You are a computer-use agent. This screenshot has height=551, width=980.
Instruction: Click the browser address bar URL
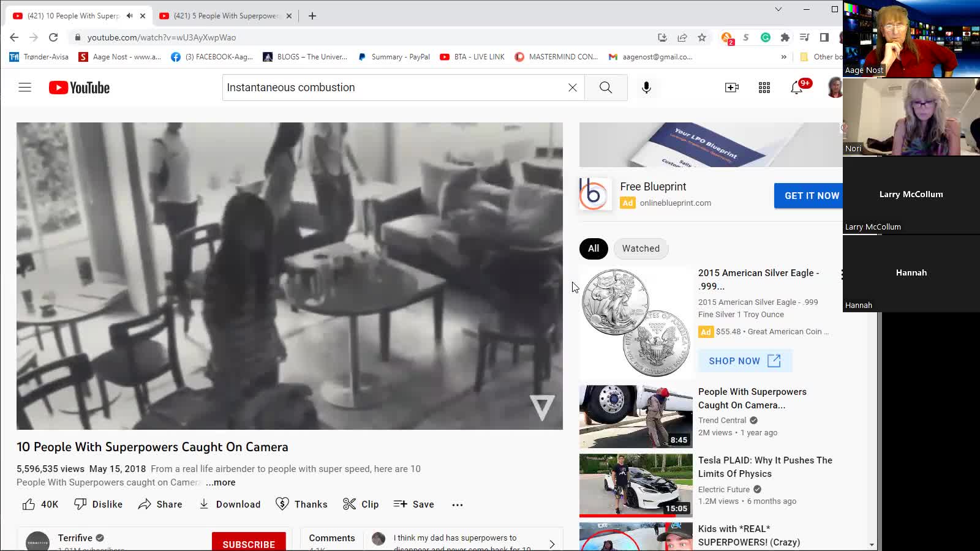[x=162, y=37]
